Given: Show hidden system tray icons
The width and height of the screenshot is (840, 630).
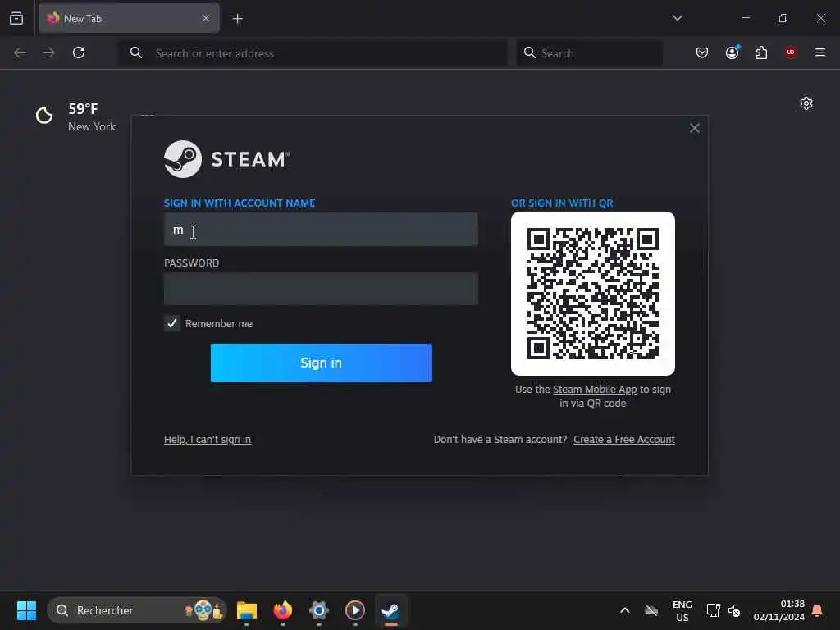Looking at the screenshot, I should pos(624,610).
